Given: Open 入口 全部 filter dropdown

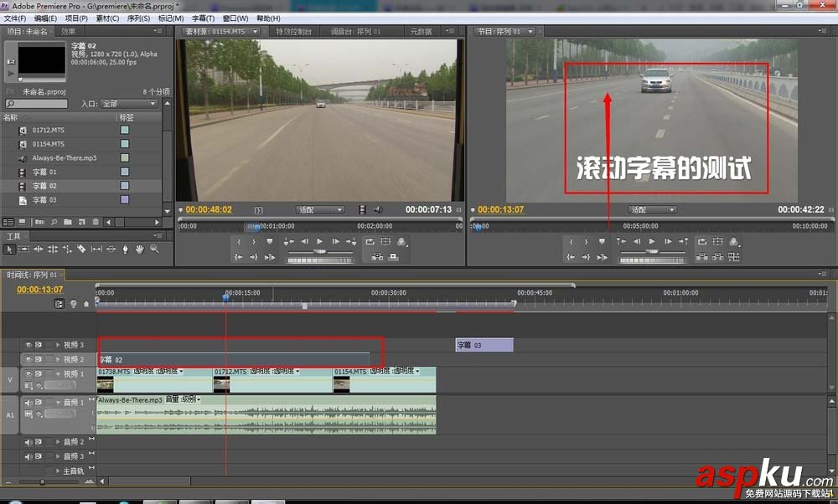Looking at the screenshot, I should pos(128,104).
